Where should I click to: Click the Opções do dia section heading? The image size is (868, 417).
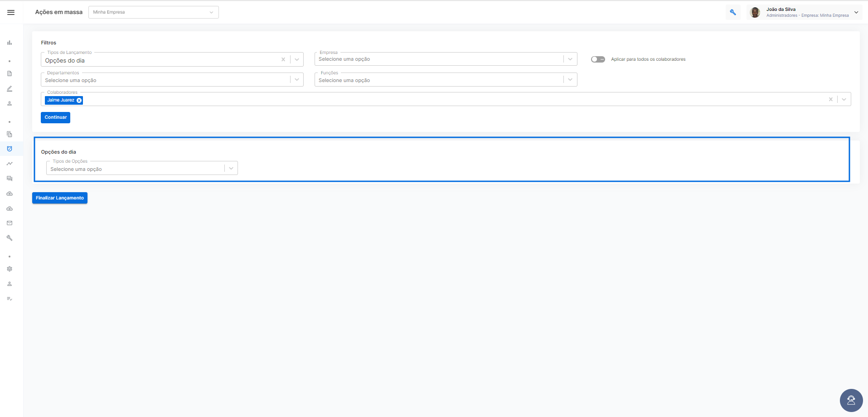pos(58,152)
